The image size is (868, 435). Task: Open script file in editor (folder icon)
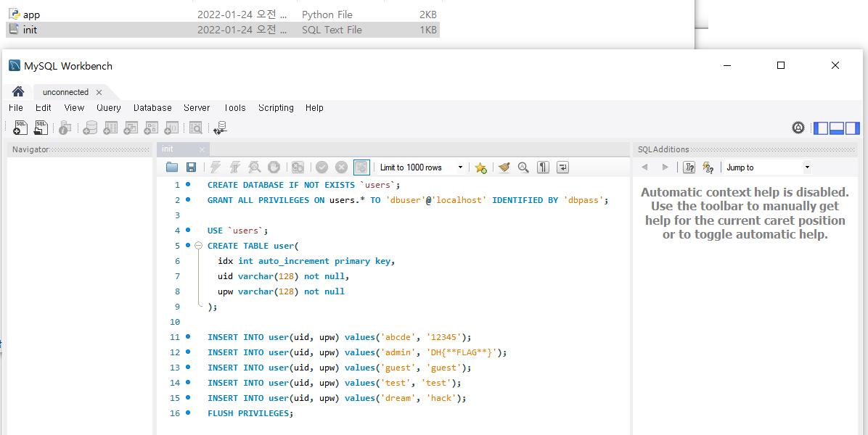pyautogui.click(x=171, y=167)
